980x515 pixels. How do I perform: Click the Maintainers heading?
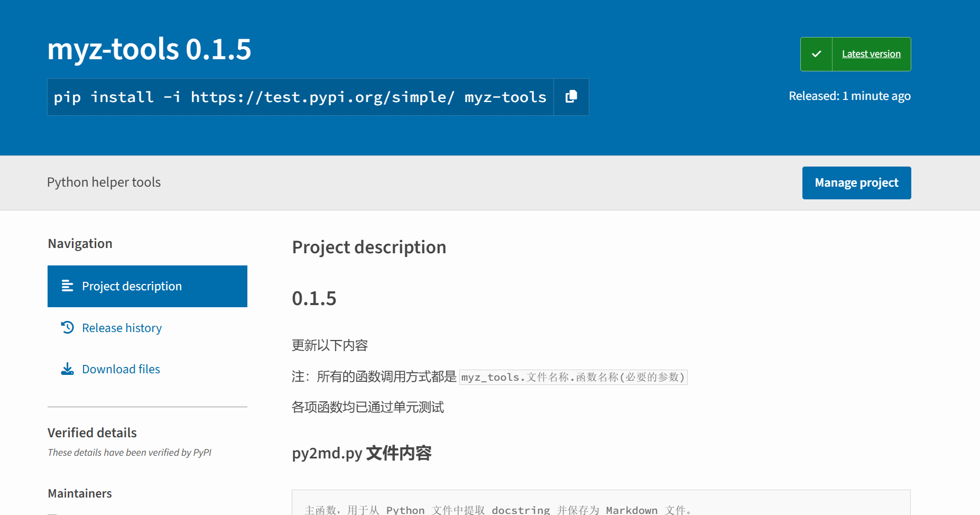[80, 493]
